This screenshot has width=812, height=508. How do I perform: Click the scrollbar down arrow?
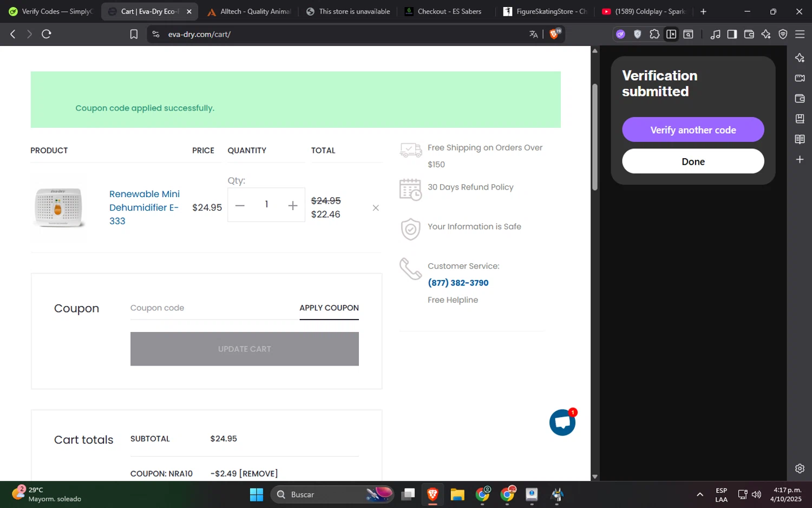pyautogui.click(x=595, y=477)
